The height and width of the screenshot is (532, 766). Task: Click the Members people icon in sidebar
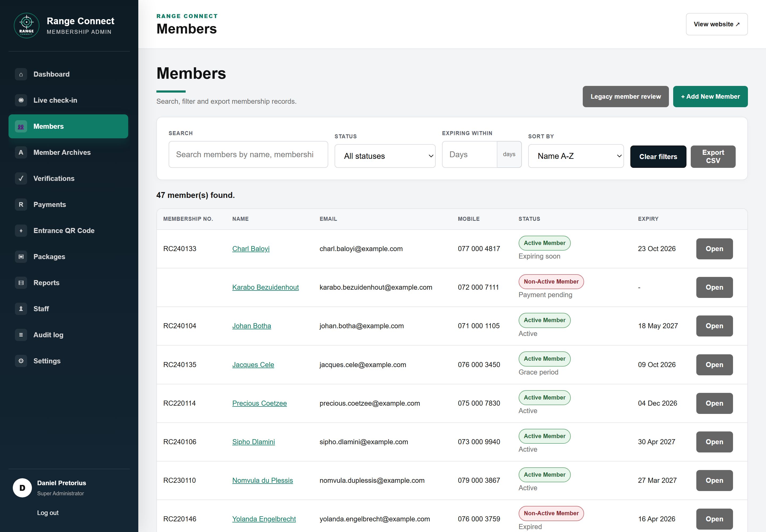point(21,126)
